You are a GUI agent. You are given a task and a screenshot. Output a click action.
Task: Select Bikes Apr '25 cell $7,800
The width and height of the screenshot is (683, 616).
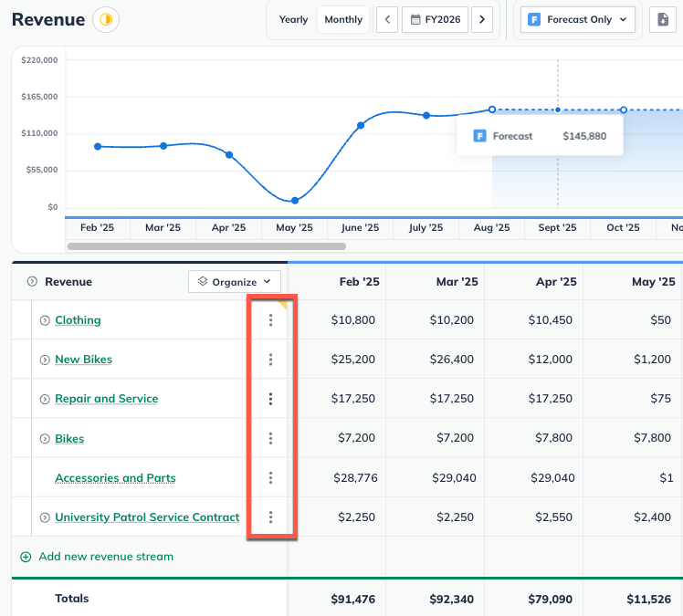click(553, 437)
